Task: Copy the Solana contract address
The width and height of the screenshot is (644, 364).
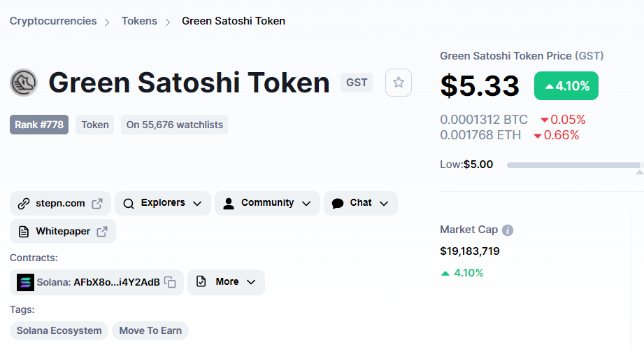Action: click(170, 282)
